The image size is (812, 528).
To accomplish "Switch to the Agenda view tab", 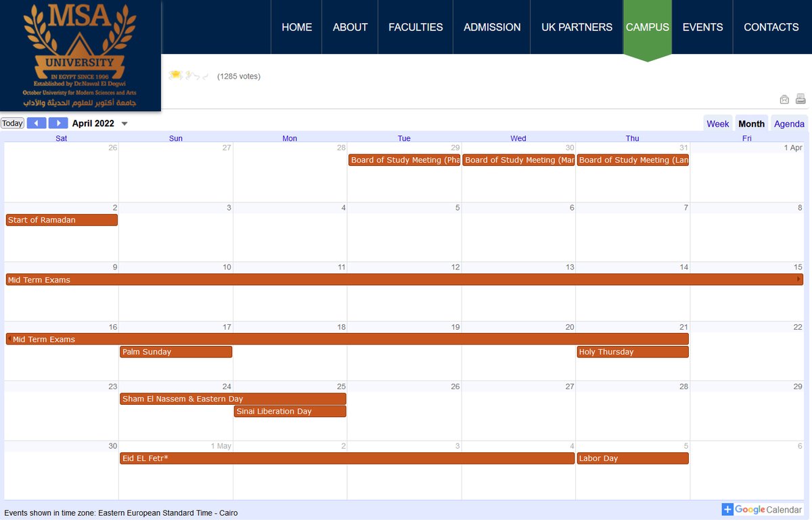I will pos(789,124).
